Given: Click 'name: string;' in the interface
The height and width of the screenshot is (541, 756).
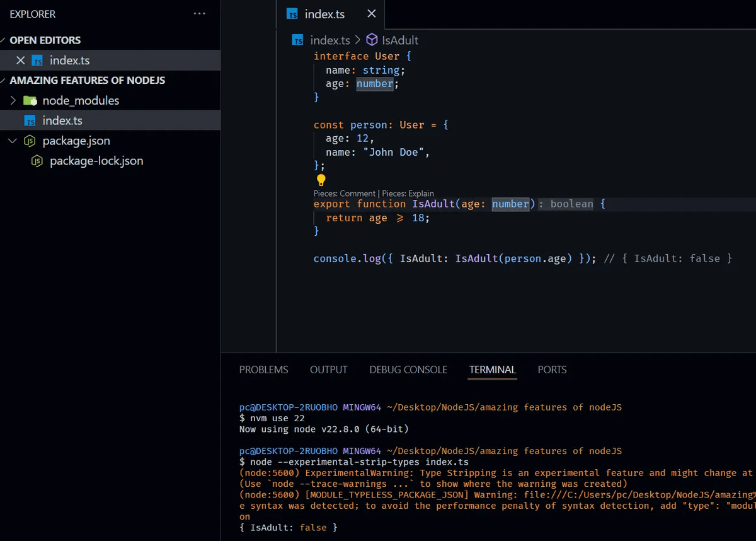Looking at the screenshot, I should click(365, 70).
